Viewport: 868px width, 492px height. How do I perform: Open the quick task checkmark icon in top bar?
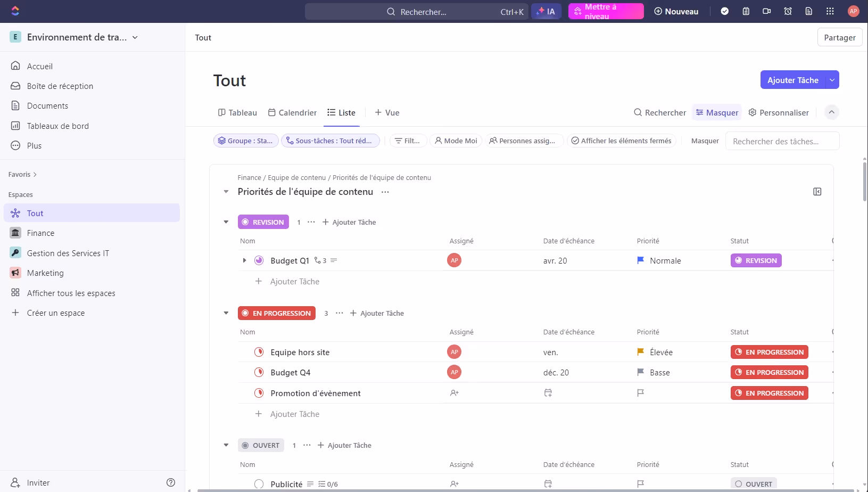click(x=724, y=11)
